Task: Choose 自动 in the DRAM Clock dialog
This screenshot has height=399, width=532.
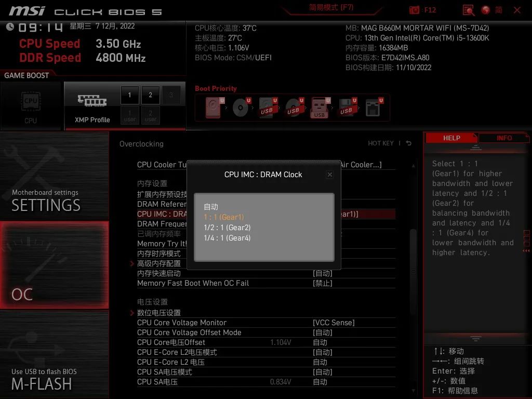Action: tap(211, 207)
